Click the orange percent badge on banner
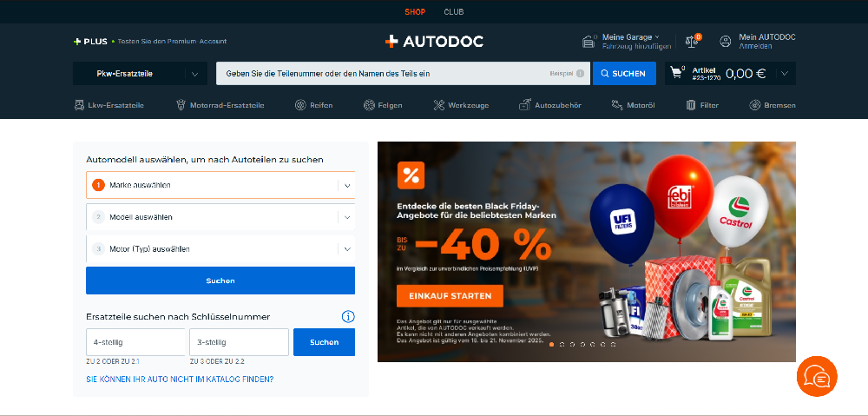The height and width of the screenshot is (416, 868). 411,175
